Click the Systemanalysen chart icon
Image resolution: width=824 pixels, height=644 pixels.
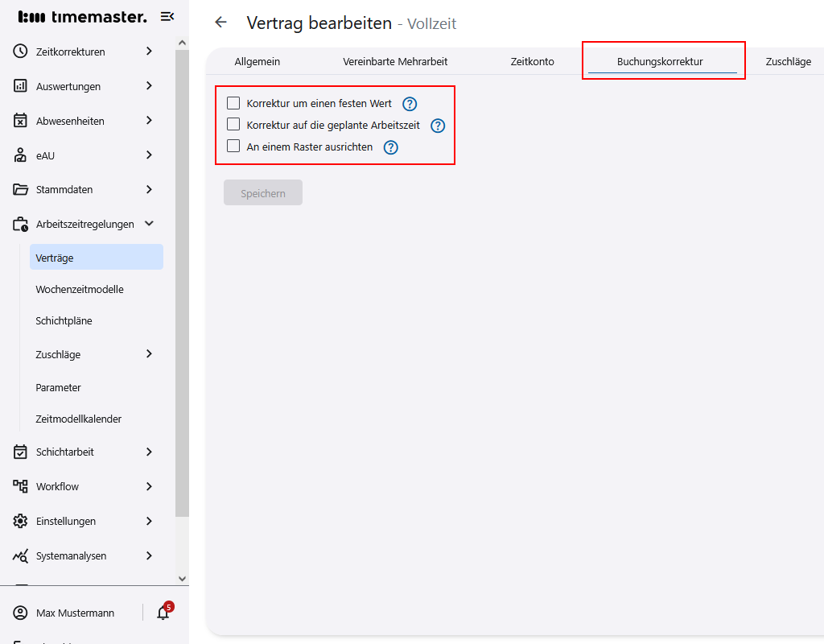[21, 555]
